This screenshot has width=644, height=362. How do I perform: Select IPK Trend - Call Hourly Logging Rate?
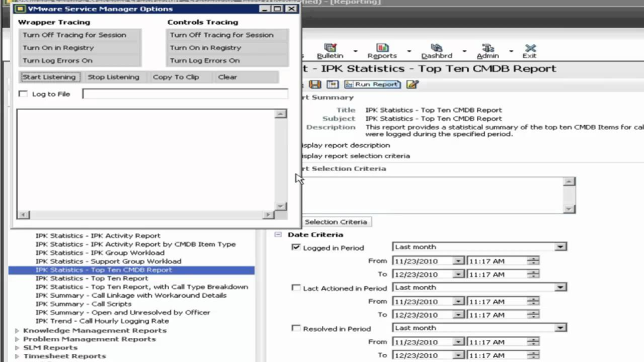[x=102, y=321]
